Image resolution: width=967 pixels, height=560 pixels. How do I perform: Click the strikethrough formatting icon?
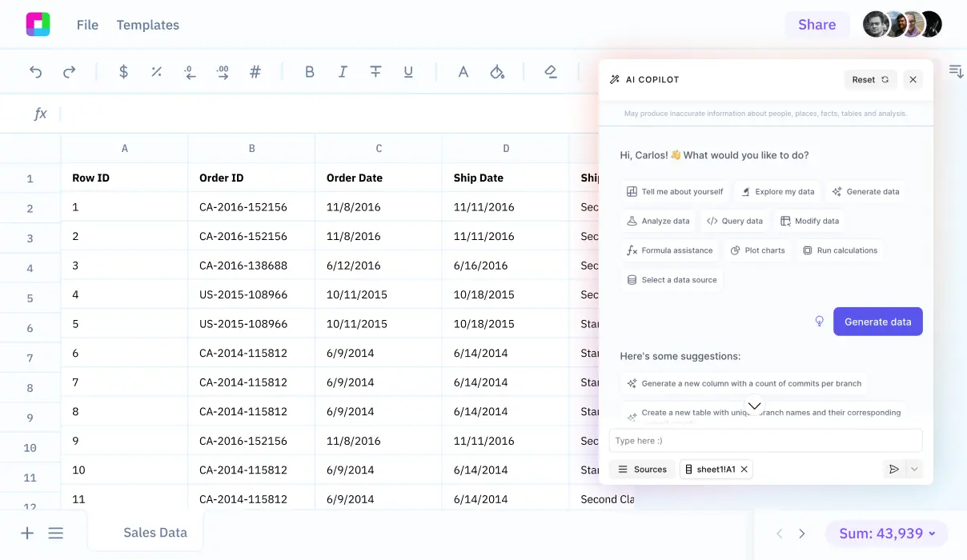coord(375,72)
